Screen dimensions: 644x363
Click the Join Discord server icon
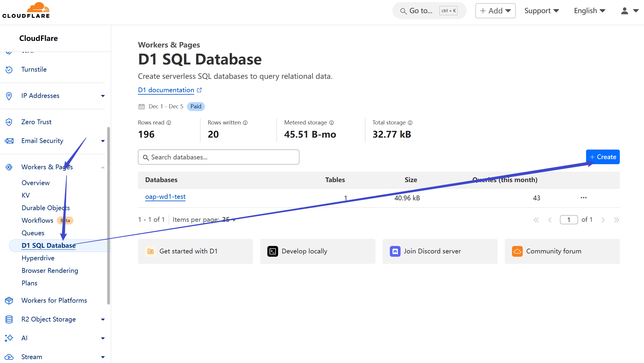click(395, 251)
